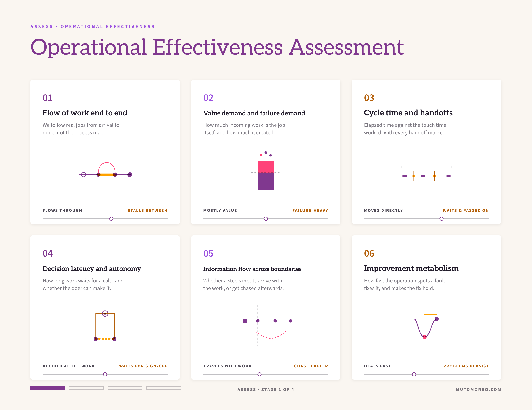Viewport: 532px width, 410px height.
Task: Click the 'We follow real jobs from arrival' description
Action: coord(81,129)
